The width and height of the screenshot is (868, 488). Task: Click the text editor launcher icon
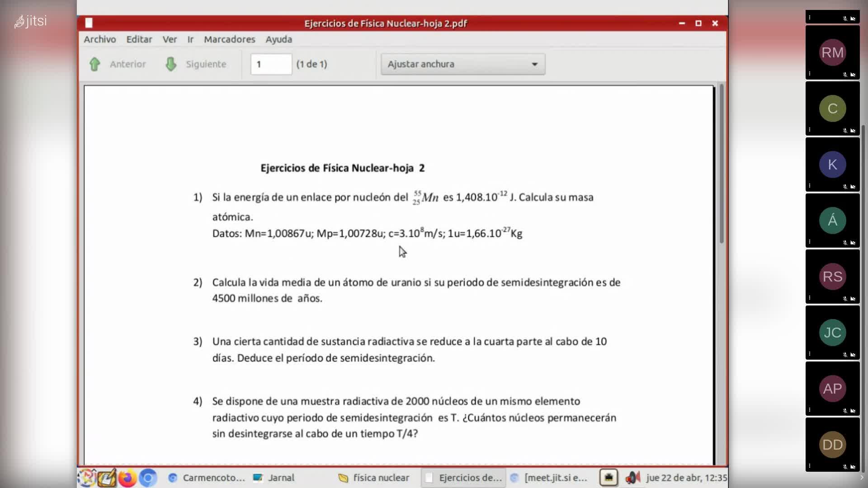pyautogui.click(x=107, y=478)
